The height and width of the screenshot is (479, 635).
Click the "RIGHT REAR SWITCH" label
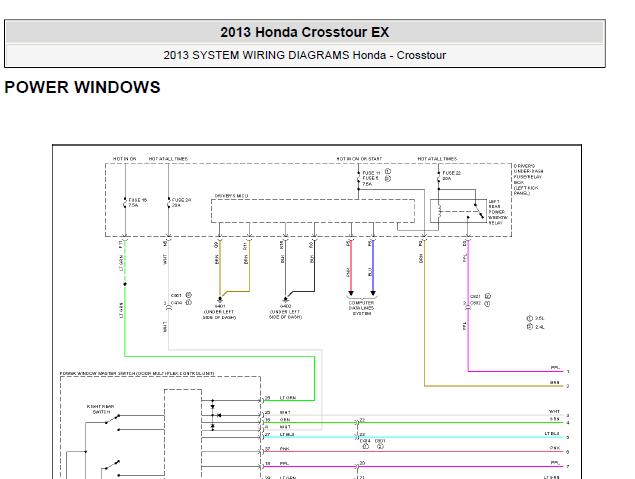click(x=100, y=409)
